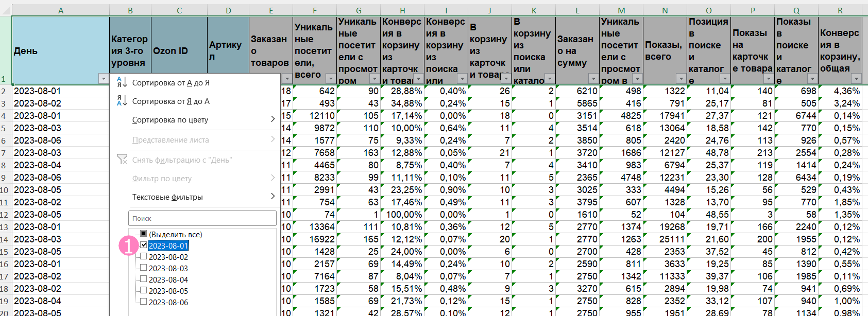Open the Заказано на сумму filter dropdown
The height and width of the screenshot is (316, 868).
click(593, 79)
